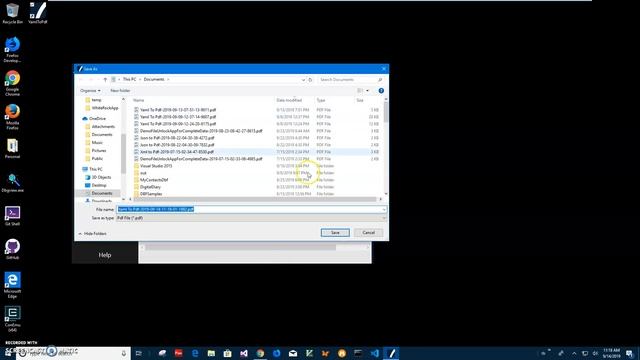Click the File name text field

click(249, 209)
